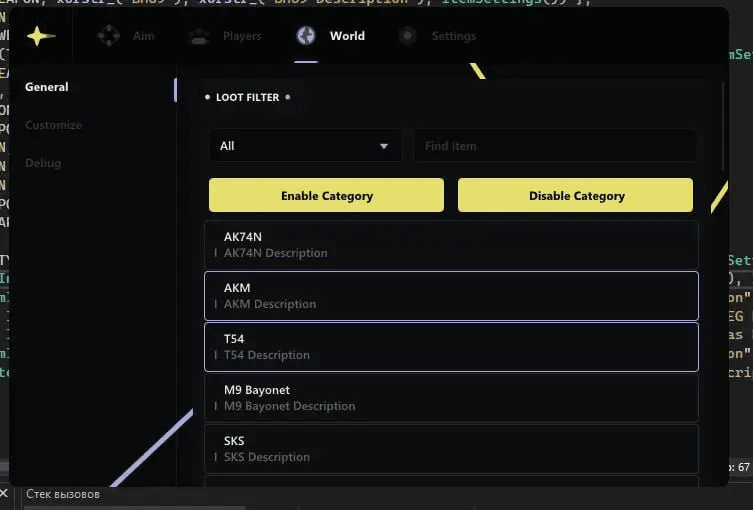Select General in the sidebar

[x=47, y=87]
